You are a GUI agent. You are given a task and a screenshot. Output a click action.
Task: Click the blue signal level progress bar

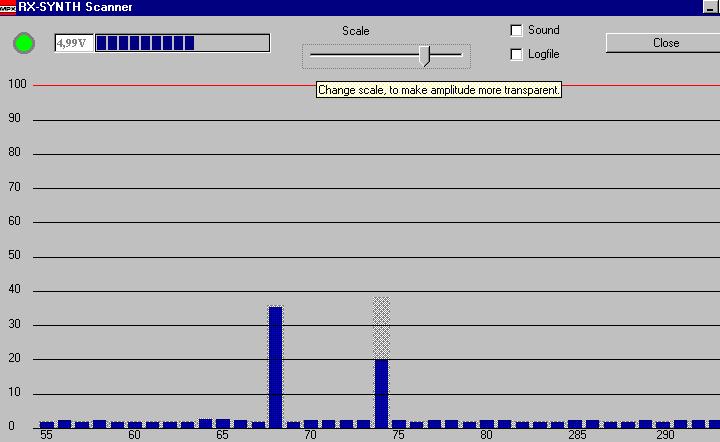coord(181,43)
